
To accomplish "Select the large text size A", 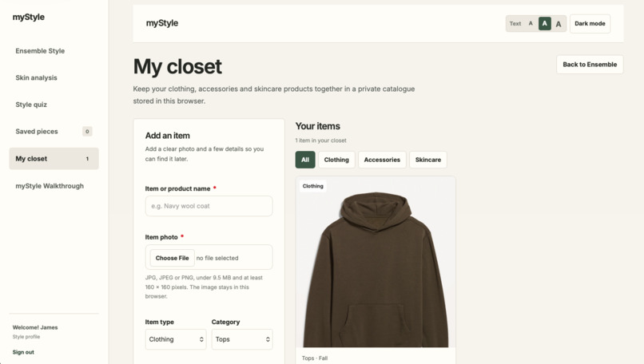I will [559, 24].
